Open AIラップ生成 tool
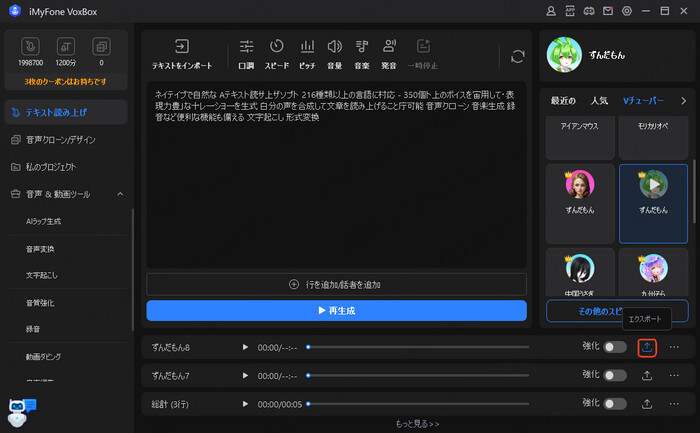The height and width of the screenshot is (433, 700). tap(43, 221)
